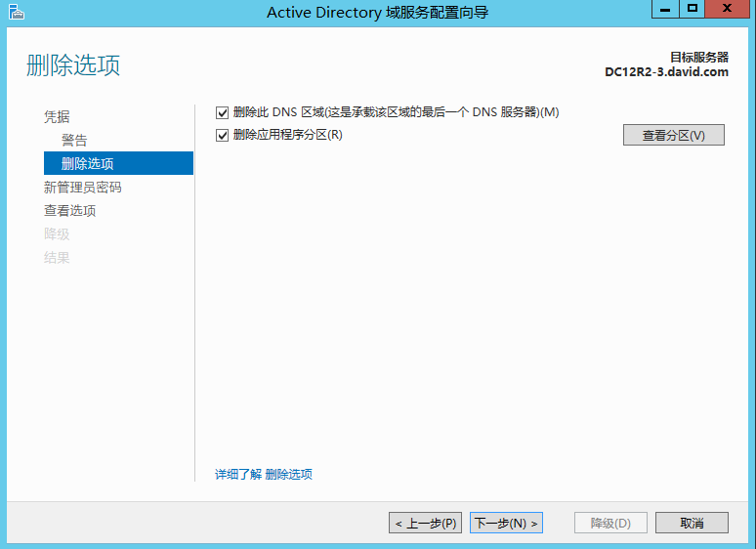Open 详细了解 删除选项 help link
Viewport: 756px width, 549px height.
click(x=264, y=475)
